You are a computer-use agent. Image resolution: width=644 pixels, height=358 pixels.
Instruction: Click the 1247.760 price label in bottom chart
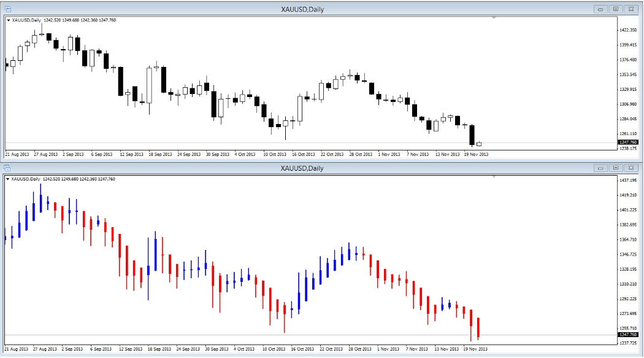pos(627,335)
